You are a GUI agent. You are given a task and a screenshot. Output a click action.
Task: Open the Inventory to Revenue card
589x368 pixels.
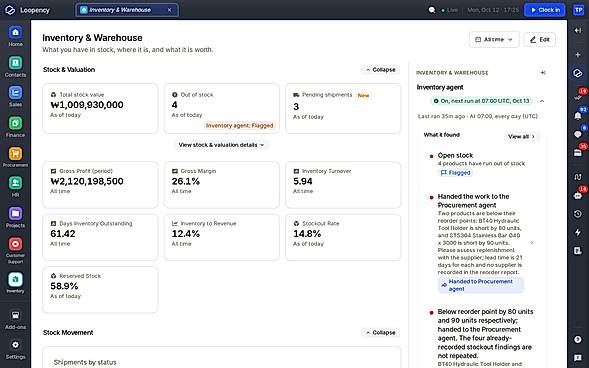pyautogui.click(x=222, y=237)
